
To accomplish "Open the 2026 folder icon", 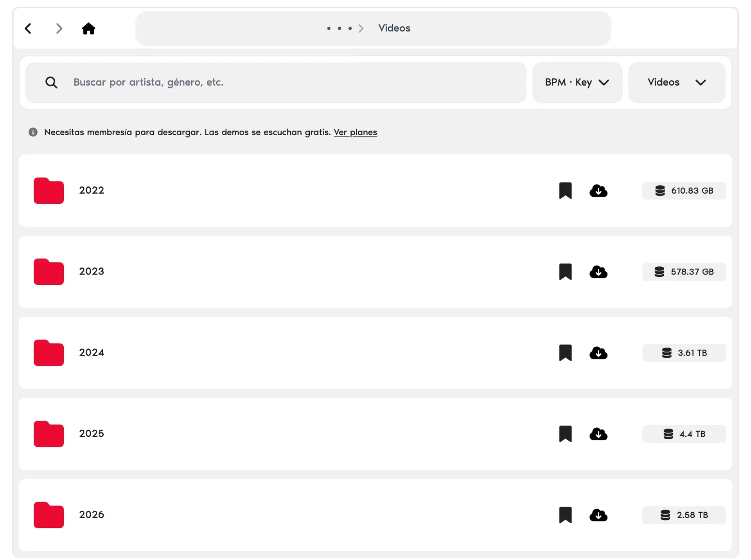I will click(x=49, y=515).
